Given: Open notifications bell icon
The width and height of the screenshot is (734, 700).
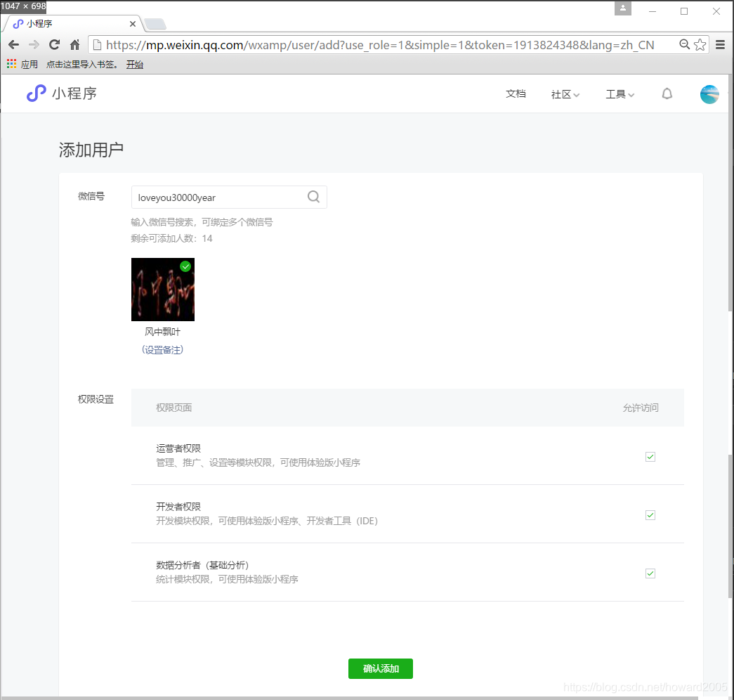Looking at the screenshot, I should (x=667, y=94).
